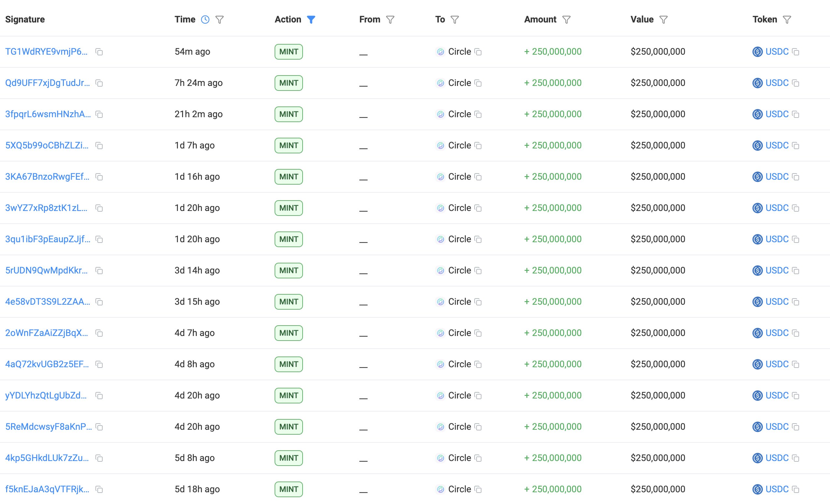Open the From column filter

click(390, 20)
